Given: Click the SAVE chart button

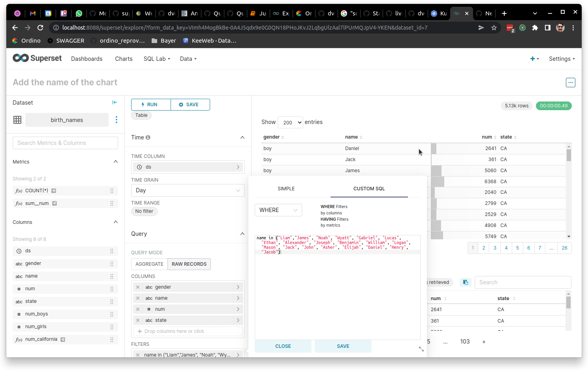Looking at the screenshot, I should (190, 105).
